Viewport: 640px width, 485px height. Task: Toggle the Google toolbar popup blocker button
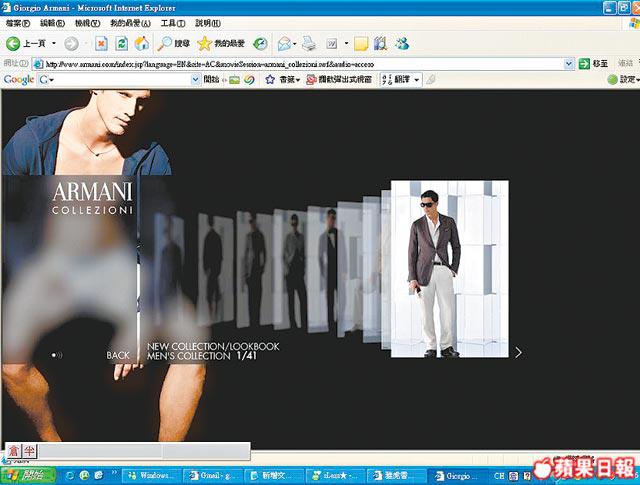(339, 80)
